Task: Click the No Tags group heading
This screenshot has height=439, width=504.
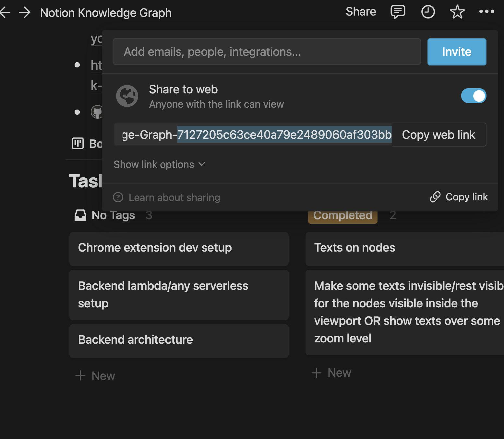Action: click(x=113, y=215)
